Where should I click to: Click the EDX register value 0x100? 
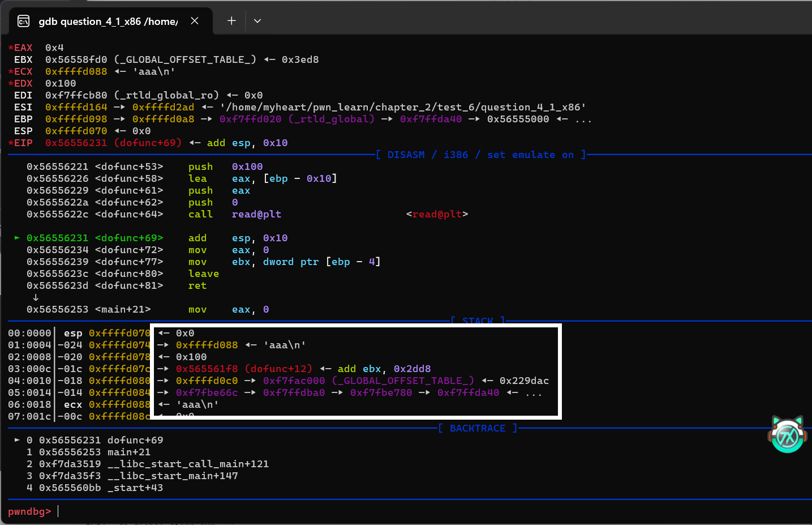point(61,83)
